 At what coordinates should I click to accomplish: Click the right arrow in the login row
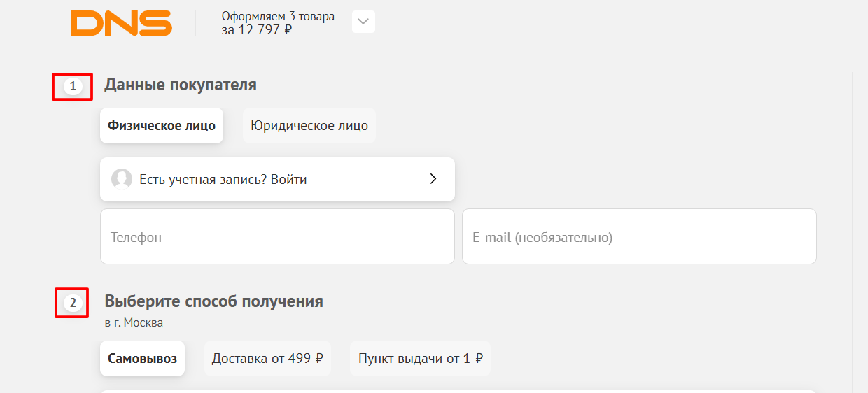(433, 179)
